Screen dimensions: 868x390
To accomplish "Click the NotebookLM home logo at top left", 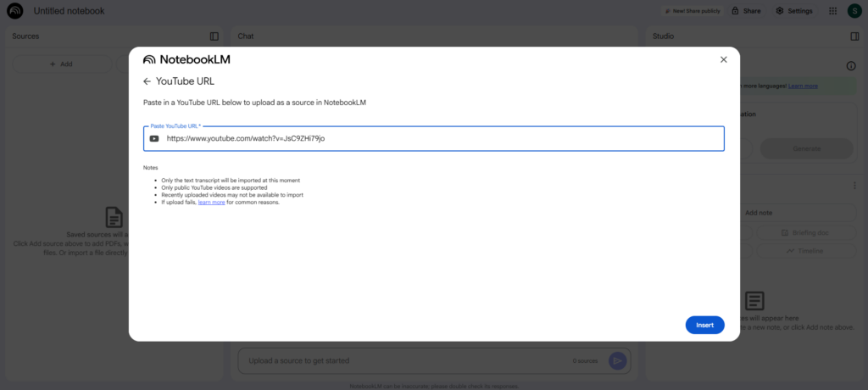I will coord(15,10).
